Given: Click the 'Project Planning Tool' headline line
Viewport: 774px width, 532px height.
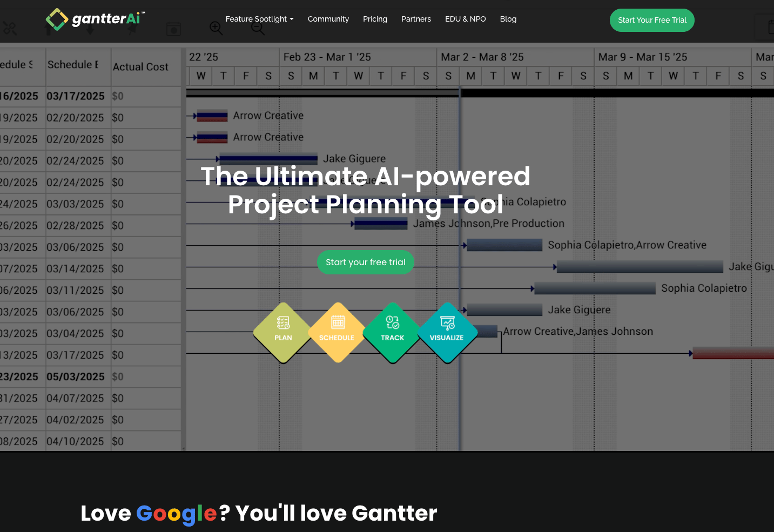Looking at the screenshot, I should (x=366, y=204).
